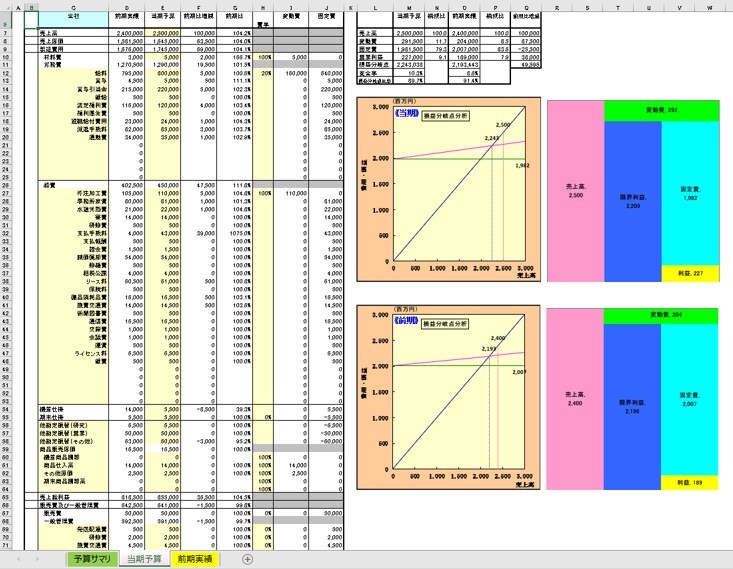
Task: Switch to the 前期実績 sheet tab
Action: [x=194, y=559]
